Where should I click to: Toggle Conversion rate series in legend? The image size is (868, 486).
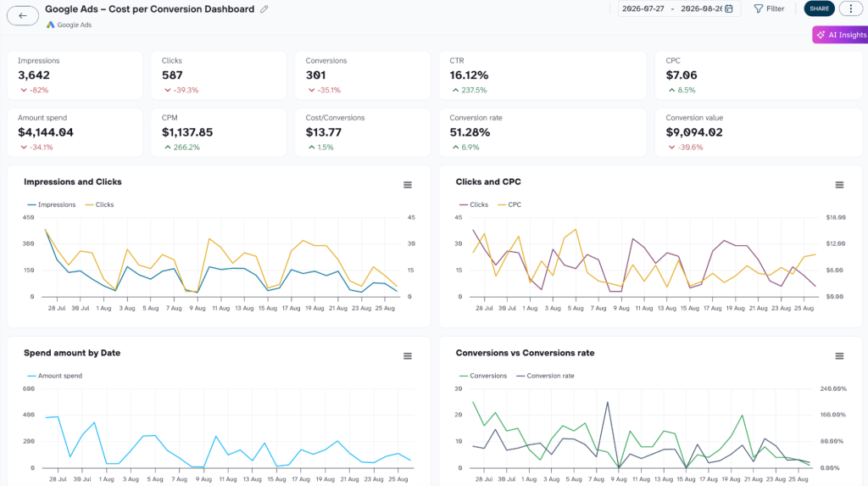[545, 376]
